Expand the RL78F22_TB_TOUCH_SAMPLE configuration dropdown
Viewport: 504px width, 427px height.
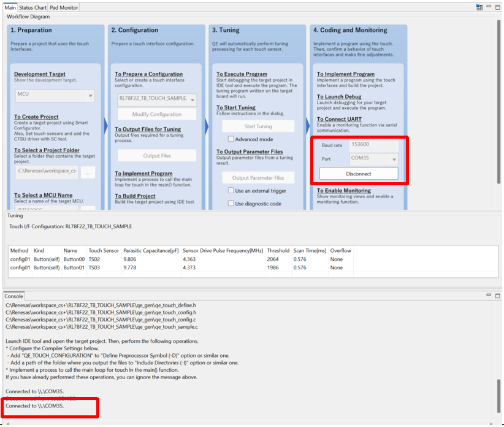(x=156, y=99)
